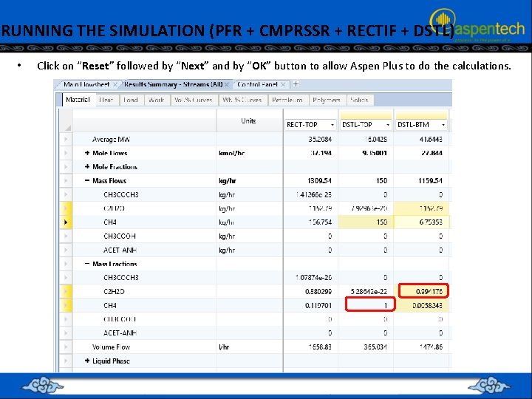Open Results Summary - Streams (All) tab
The height and width of the screenshot is (399, 532).
pos(173,84)
